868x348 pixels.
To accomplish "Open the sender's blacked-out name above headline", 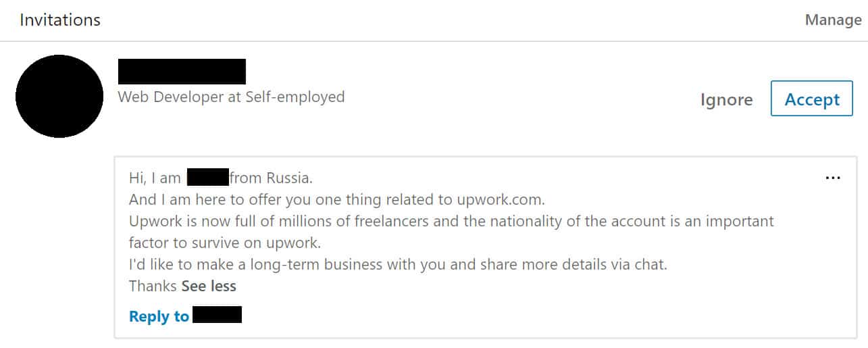I will (182, 72).
